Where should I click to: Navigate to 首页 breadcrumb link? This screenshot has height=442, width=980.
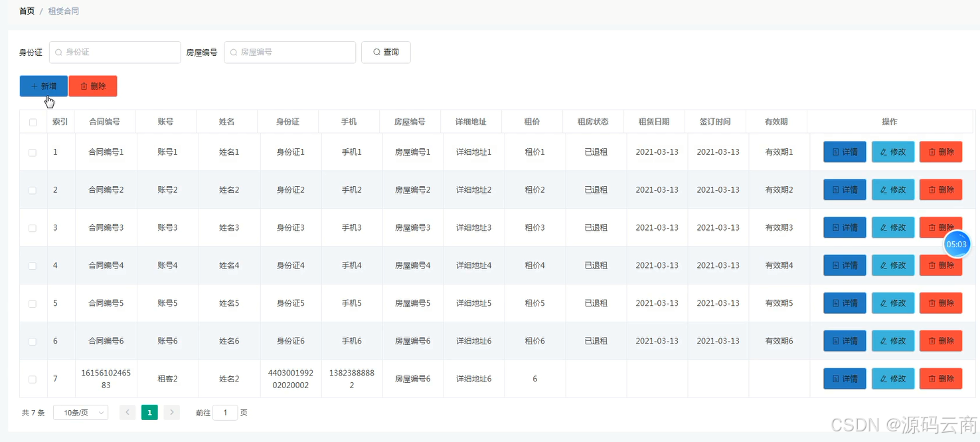(27, 11)
